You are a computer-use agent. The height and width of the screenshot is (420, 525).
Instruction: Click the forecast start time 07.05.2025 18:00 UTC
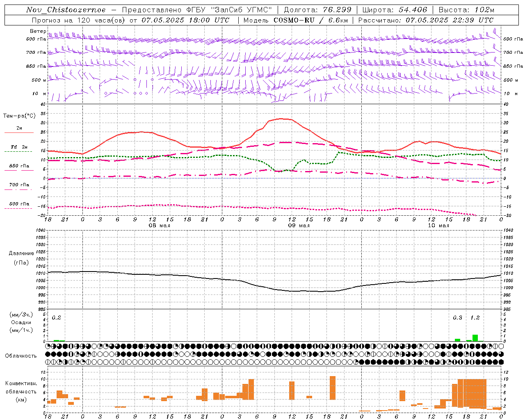[185, 20]
